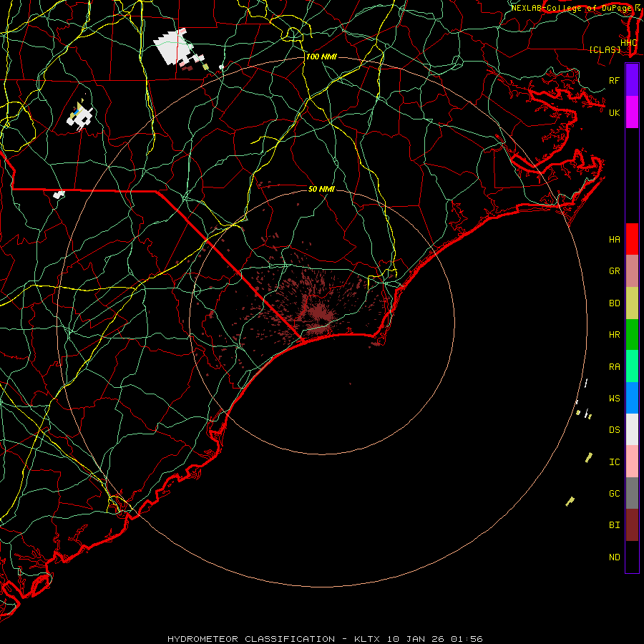Click the WS legend label
This screenshot has width=644, height=644.
(614, 398)
